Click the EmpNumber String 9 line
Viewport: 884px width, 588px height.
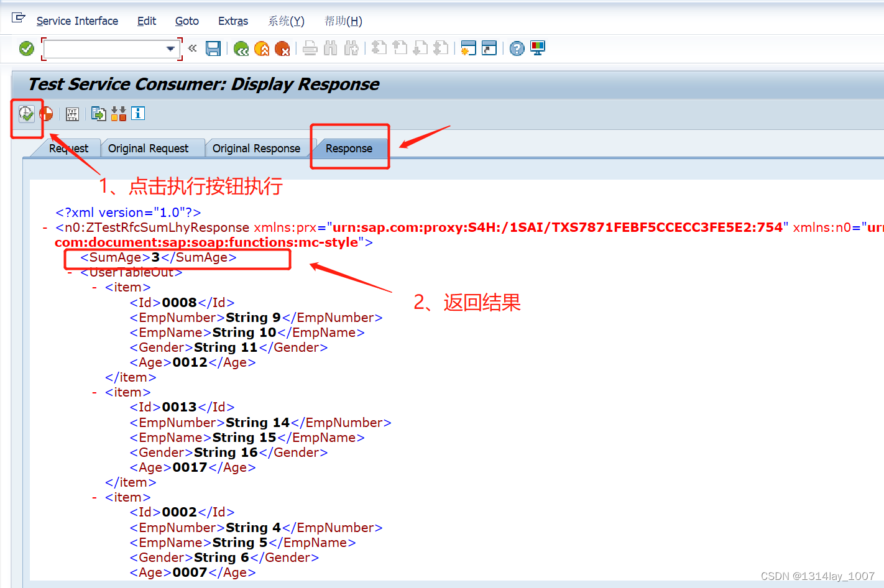pos(256,318)
